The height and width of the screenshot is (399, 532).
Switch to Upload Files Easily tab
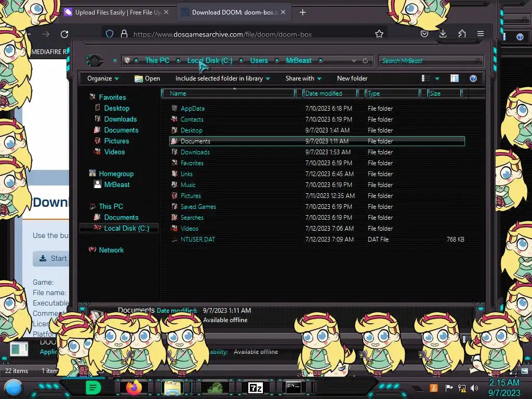click(x=117, y=12)
